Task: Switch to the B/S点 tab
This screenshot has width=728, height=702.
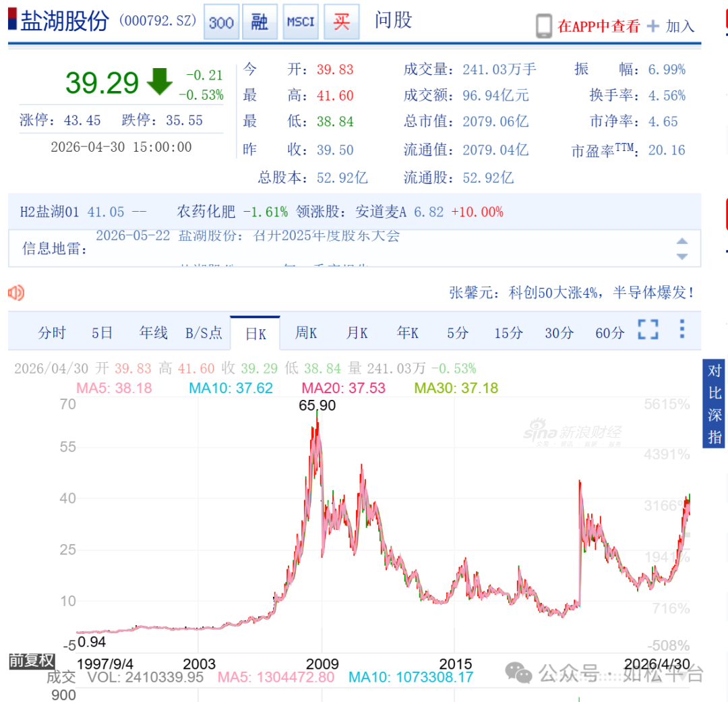Action: [204, 332]
